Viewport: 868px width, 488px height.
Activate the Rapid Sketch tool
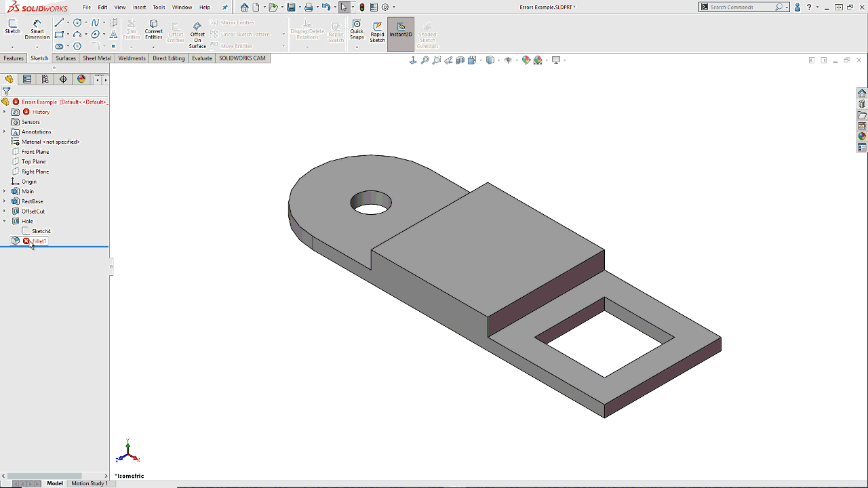(x=377, y=31)
